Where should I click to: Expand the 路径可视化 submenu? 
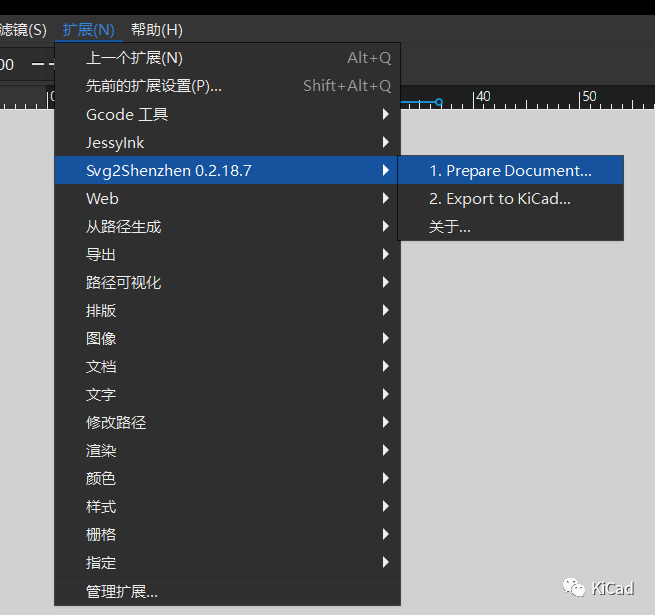[228, 282]
